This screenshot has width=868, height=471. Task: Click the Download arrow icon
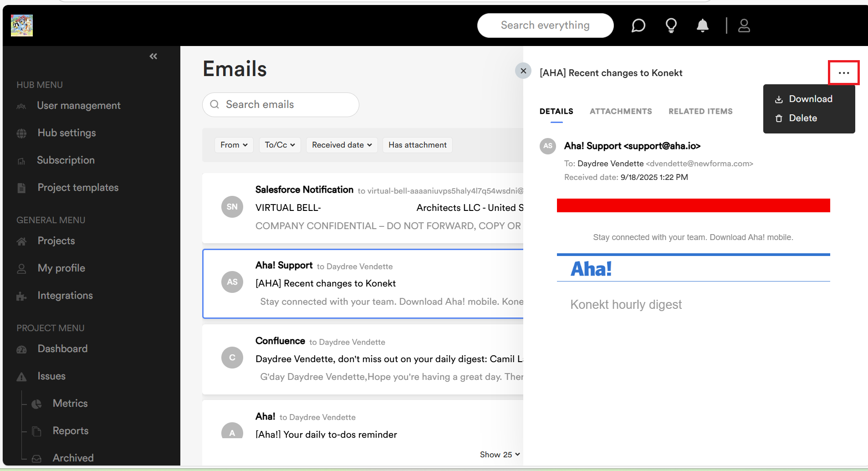(779, 99)
